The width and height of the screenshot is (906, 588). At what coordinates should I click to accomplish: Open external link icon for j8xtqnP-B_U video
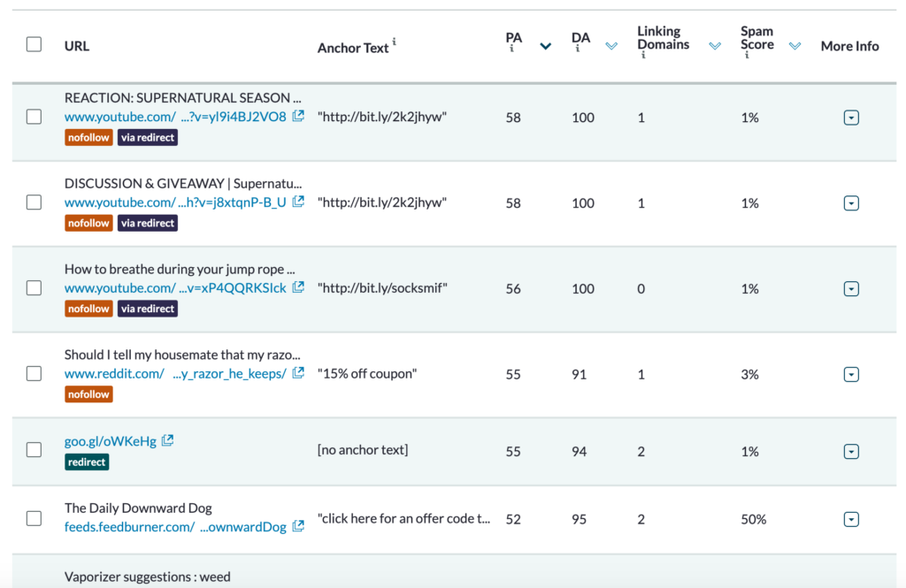pos(298,202)
